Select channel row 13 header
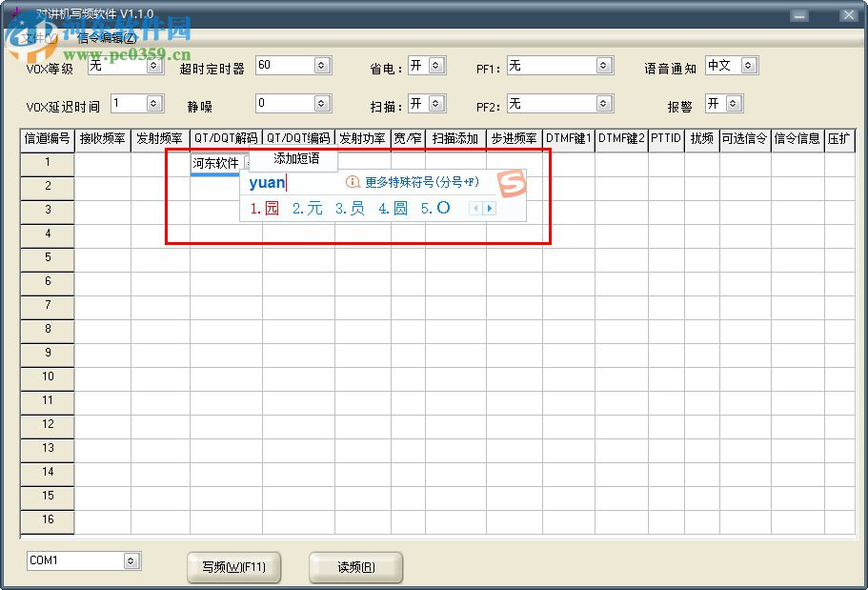868x590 pixels. coord(47,449)
